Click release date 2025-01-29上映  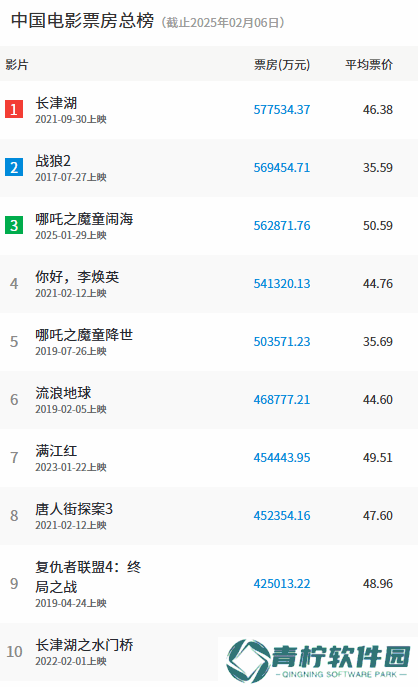tap(71, 235)
